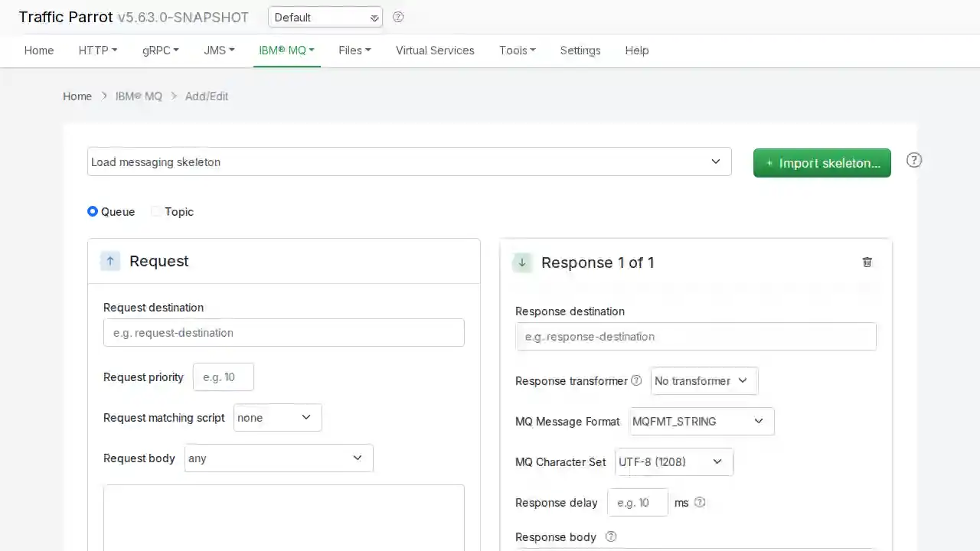Open the gRPC menu
980x551 pixels.
pos(161,51)
